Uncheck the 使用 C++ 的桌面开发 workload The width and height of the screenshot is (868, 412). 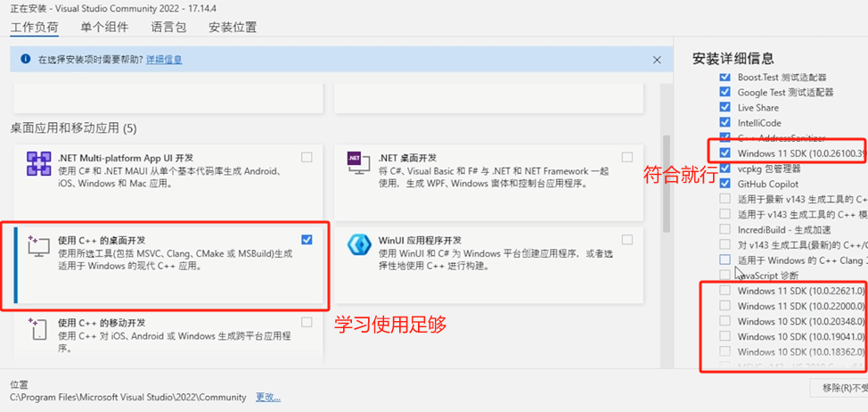coord(307,239)
